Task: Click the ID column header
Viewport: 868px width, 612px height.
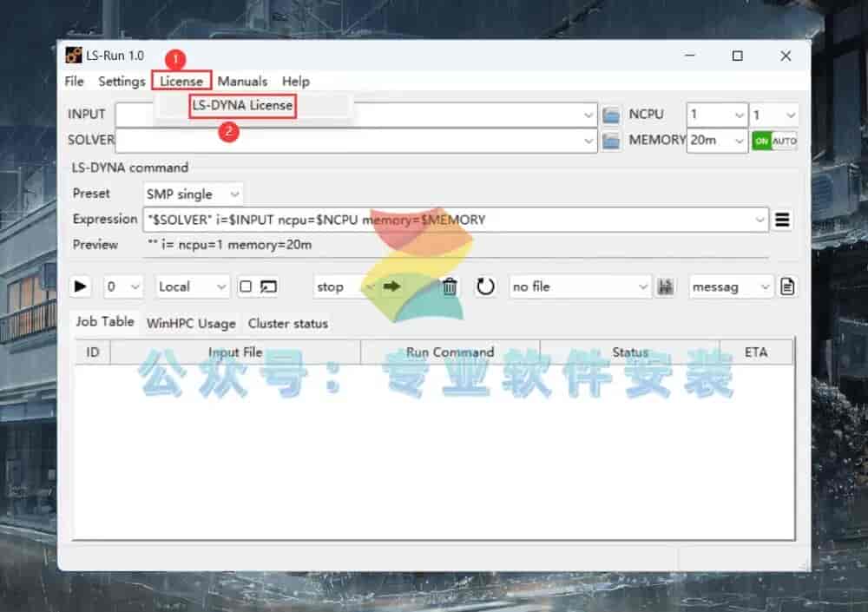Action: [93, 352]
